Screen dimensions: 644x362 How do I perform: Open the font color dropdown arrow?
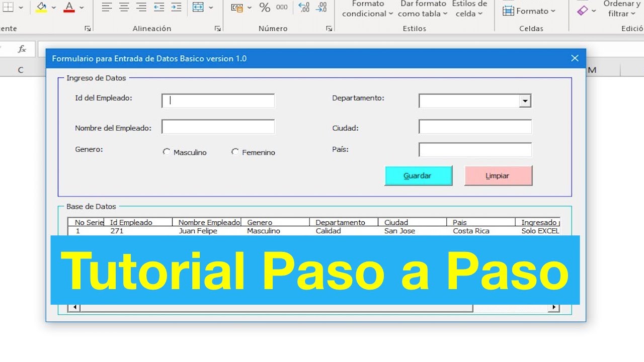(x=82, y=8)
